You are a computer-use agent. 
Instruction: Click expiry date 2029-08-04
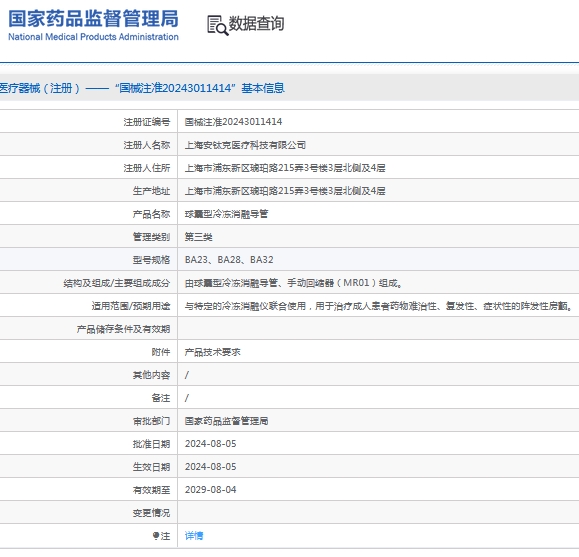[210, 490]
